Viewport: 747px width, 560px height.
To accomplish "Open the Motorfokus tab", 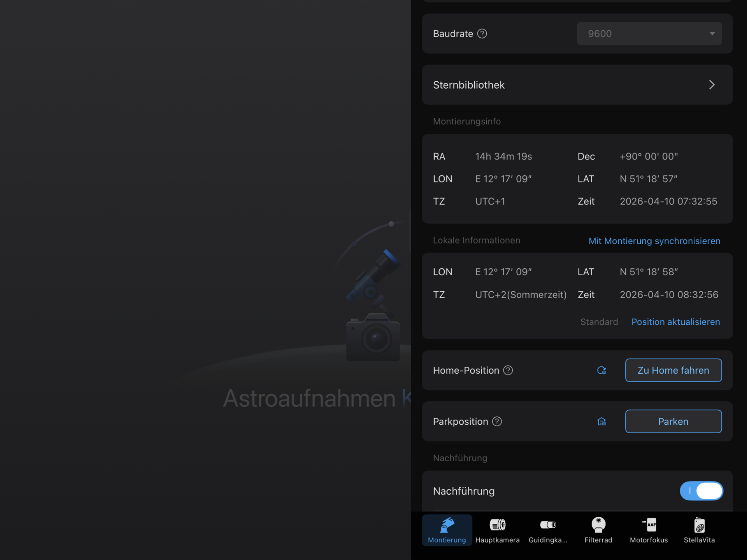I will [x=649, y=530].
